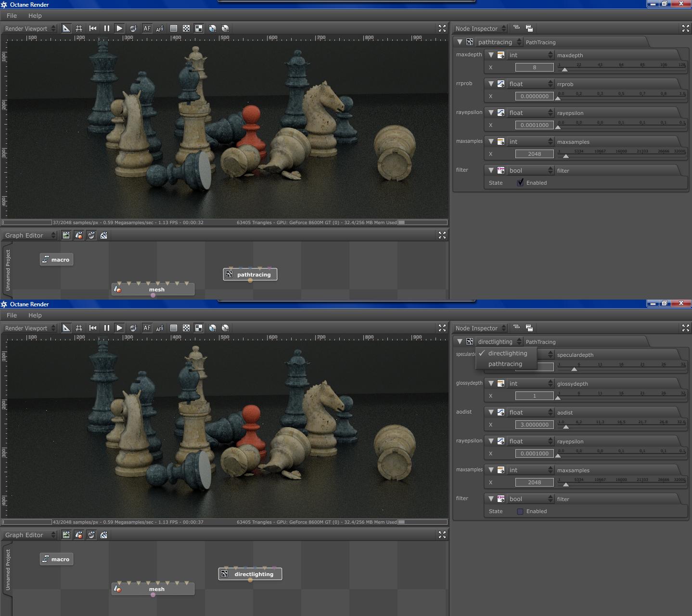The height and width of the screenshot is (616, 692).
Task: Click the image-with-eye icon in the upper Graph Editor
Action: (x=66, y=235)
